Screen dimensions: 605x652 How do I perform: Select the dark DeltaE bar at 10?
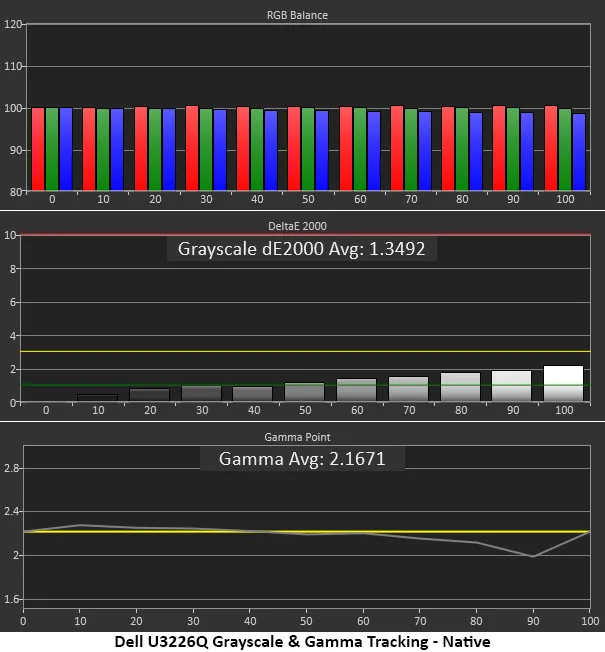(97, 398)
